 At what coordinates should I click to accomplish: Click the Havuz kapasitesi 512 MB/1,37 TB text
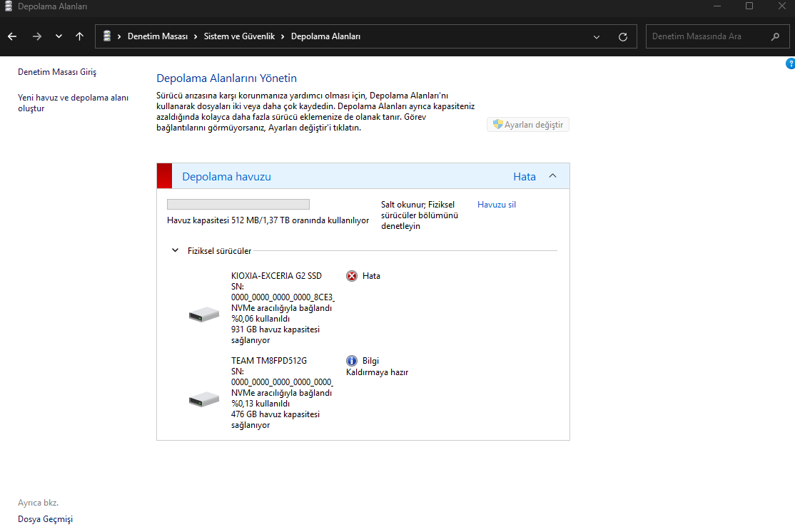coord(268,220)
